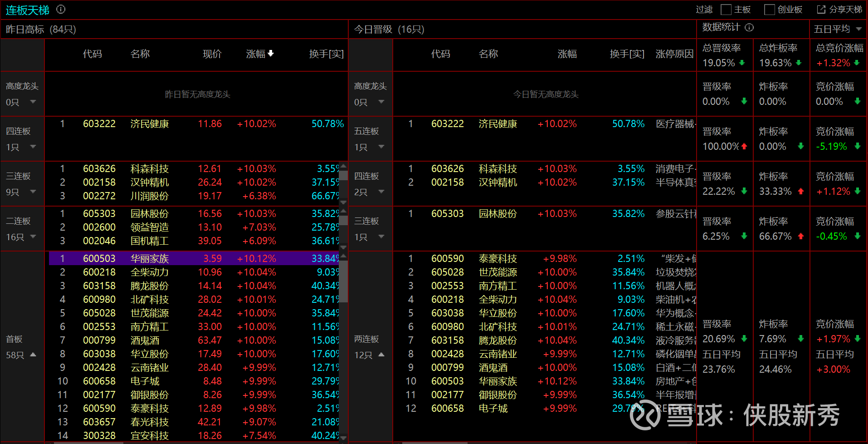Expand today's 三连板 1只 group
868x444 pixels.
pyautogui.click(x=381, y=237)
